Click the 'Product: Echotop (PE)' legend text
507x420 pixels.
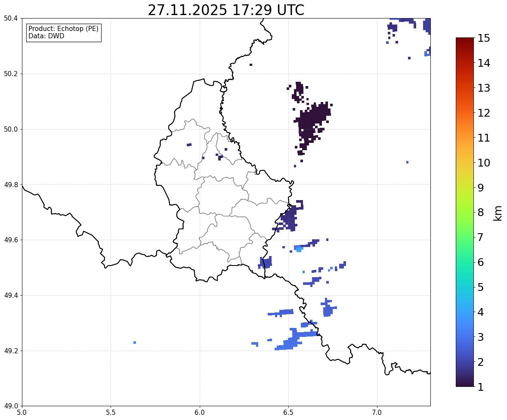click(x=63, y=29)
